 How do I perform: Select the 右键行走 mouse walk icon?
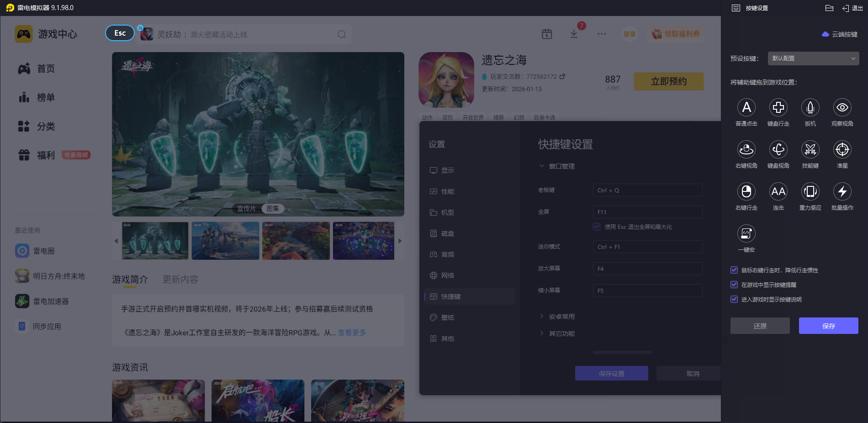pyautogui.click(x=746, y=192)
